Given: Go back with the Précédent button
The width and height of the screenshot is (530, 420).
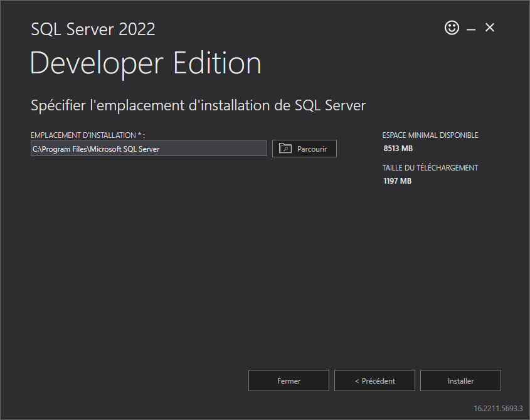Looking at the screenshot, I should pyautogui.click(x=374, y=381).
